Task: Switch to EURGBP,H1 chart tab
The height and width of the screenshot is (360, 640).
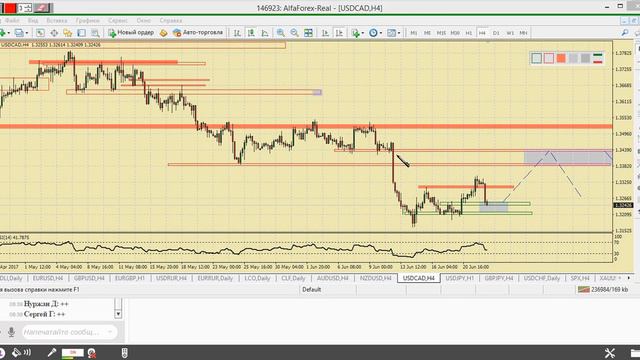Action: click(x=130, y=278)
